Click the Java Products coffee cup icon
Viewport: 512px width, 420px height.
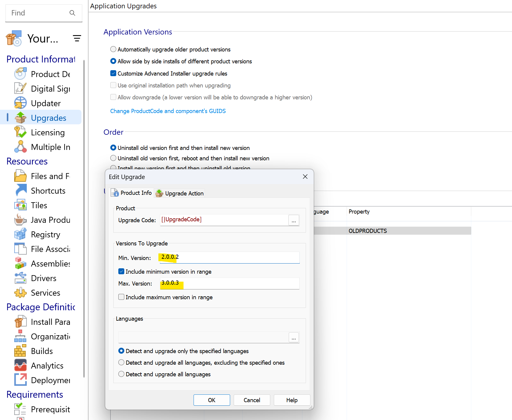tap(20, 220)
